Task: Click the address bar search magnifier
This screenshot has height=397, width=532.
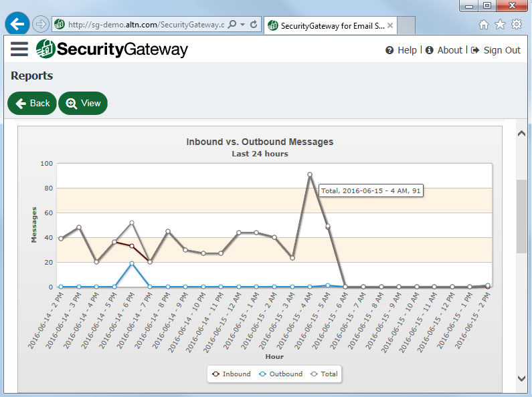Action: tap(232, 24)
